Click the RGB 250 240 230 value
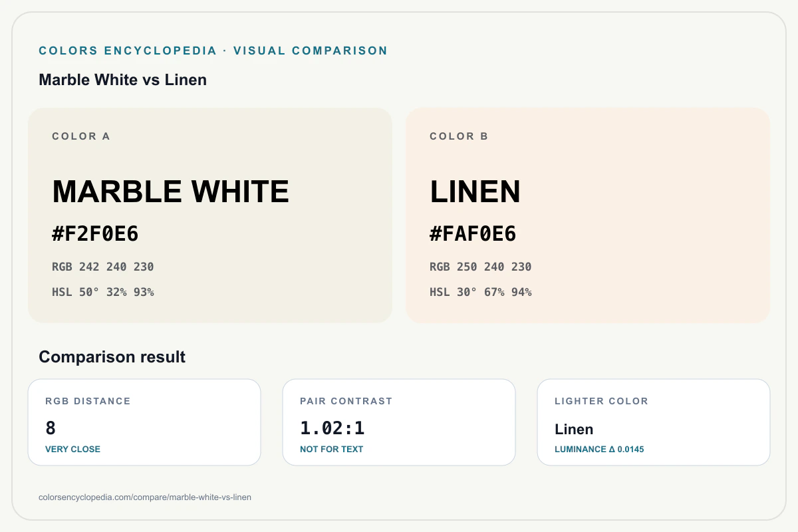798x532 pixels. (481, 267)
